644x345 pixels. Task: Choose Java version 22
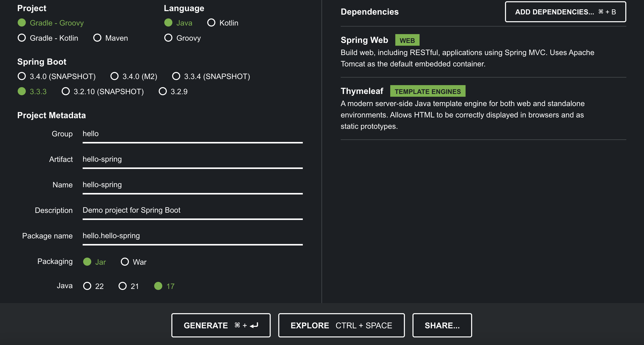tap(87, 286)
